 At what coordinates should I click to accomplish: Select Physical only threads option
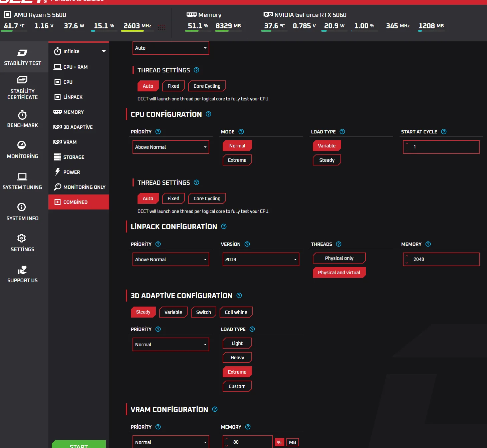pyautogui.click(x=339, y=258)
